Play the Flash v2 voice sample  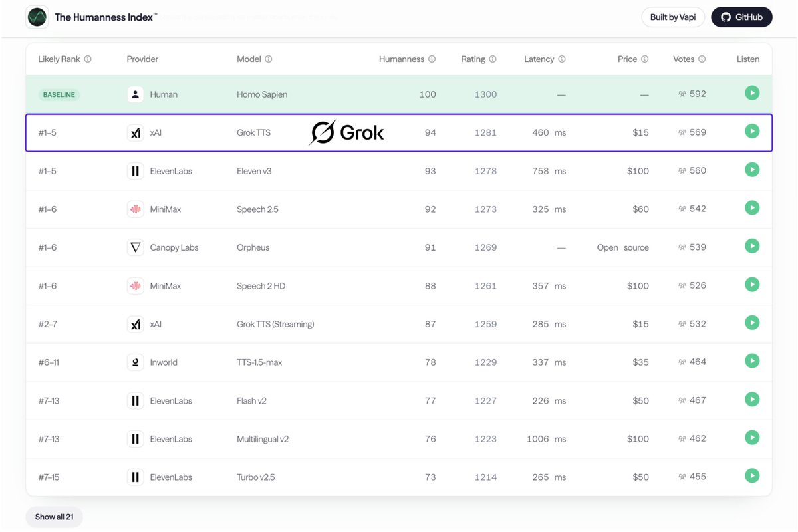coord(752,399)
